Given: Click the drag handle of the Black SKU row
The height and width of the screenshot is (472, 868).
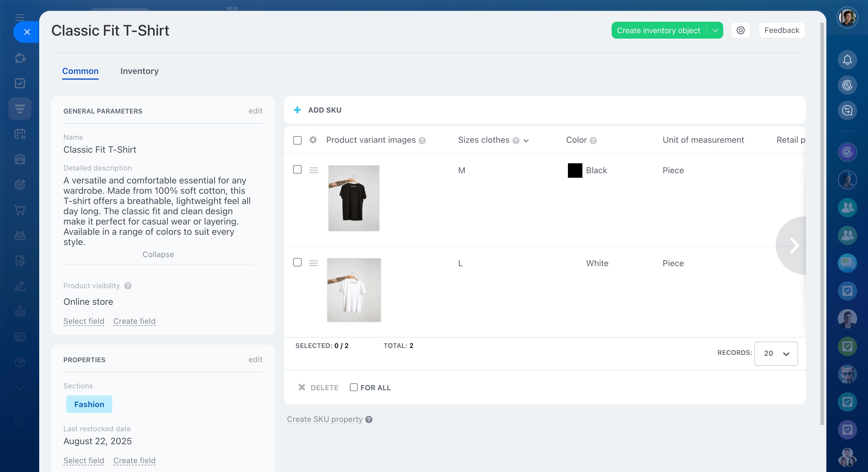Looking at the screenshot, I should coord(314,170).
